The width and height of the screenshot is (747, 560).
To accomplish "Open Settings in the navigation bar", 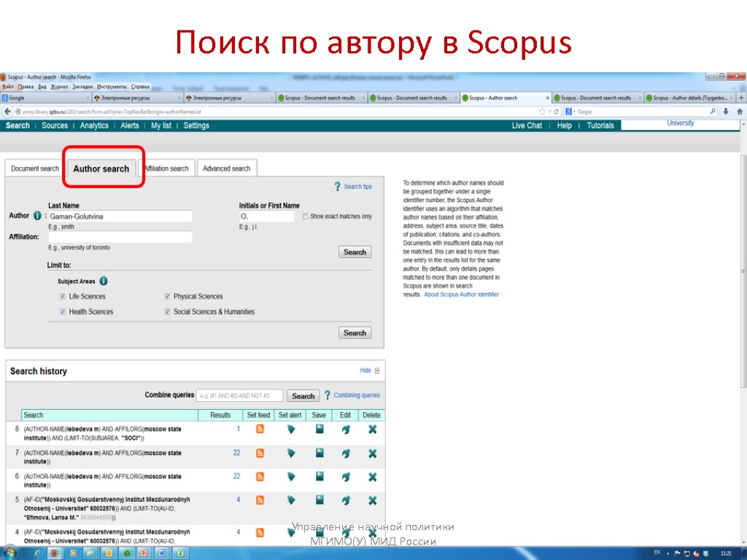I will (x=196, y=125).
